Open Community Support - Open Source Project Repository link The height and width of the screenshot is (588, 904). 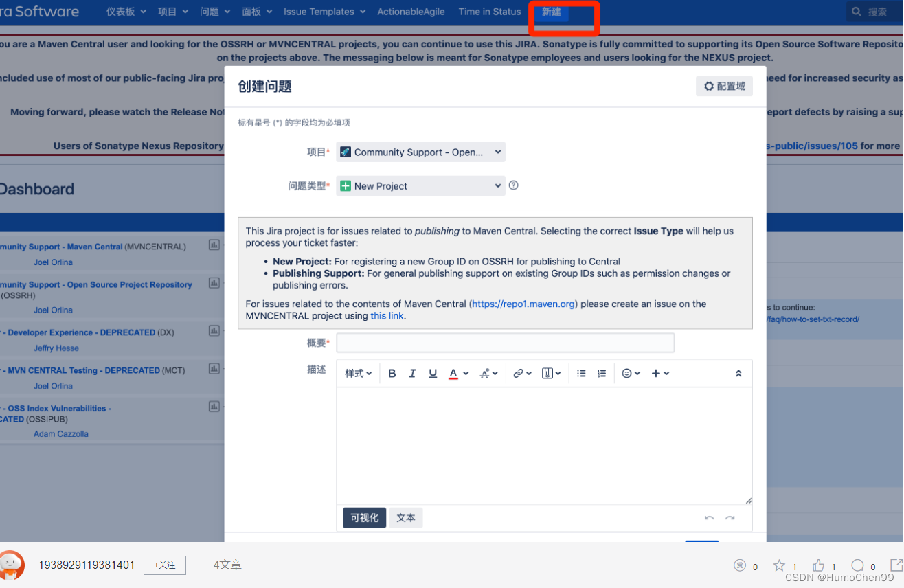pos(96,284)
